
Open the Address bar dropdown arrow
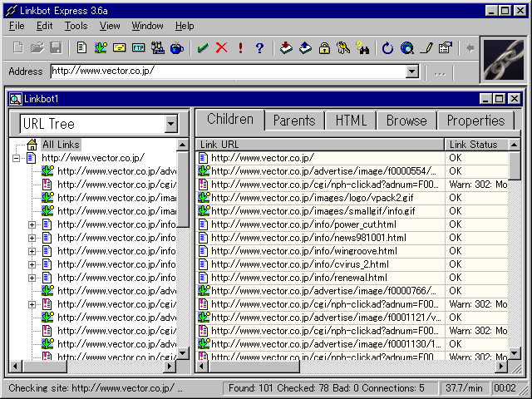(412, 71)
